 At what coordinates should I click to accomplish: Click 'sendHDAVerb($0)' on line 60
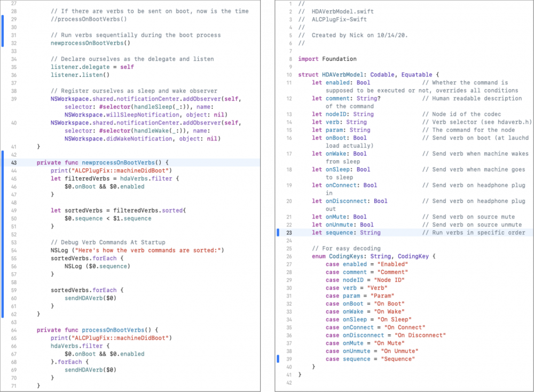91,299
